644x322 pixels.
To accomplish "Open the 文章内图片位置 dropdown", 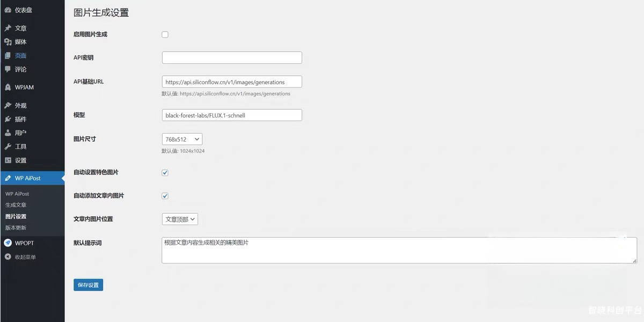I will [179, 219].
